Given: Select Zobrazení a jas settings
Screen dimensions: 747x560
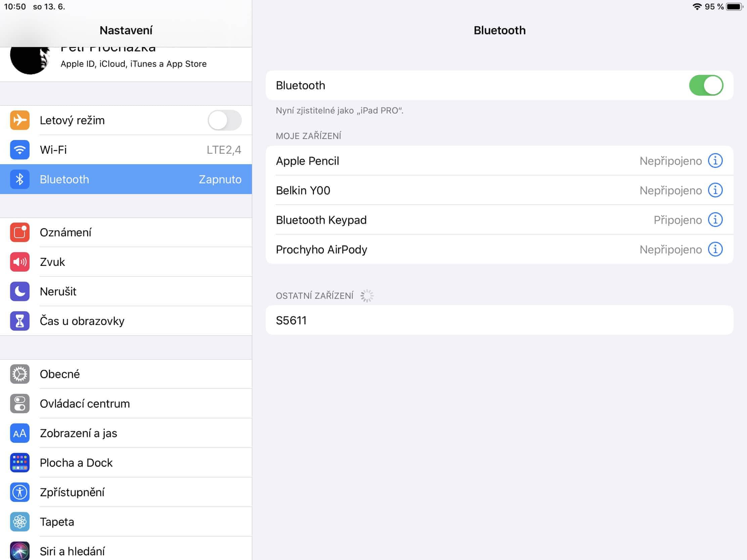Looking at the screenshot, I should pos(78,433).
